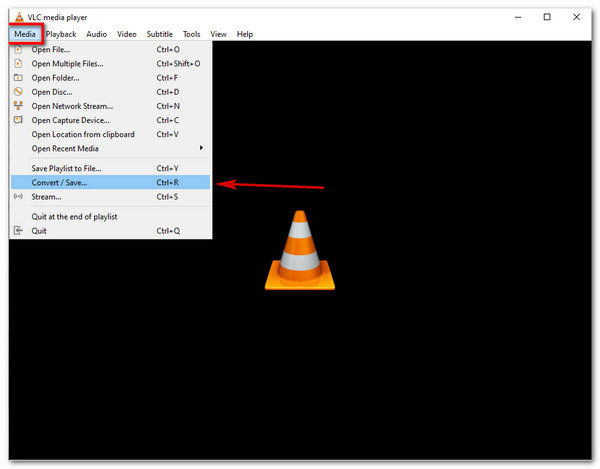Click the Open Disc icon
Screen dimensions: 600x469
pyautogui.click(x=18, y=92)
